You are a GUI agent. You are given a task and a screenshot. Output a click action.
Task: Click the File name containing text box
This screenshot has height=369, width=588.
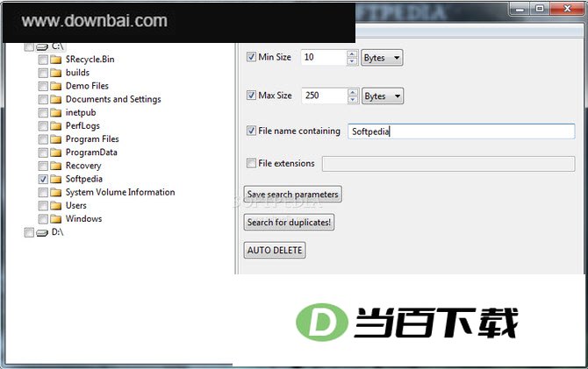tap(462, 131)
